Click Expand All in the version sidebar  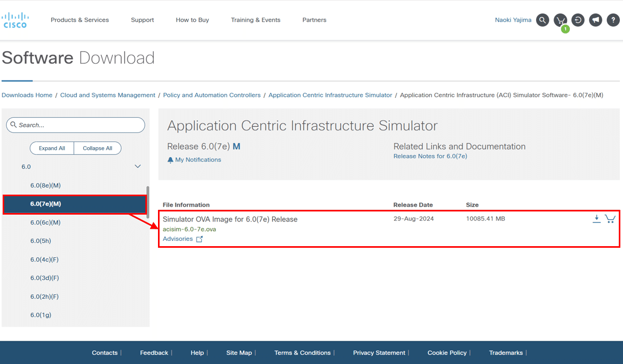point(52,148)
